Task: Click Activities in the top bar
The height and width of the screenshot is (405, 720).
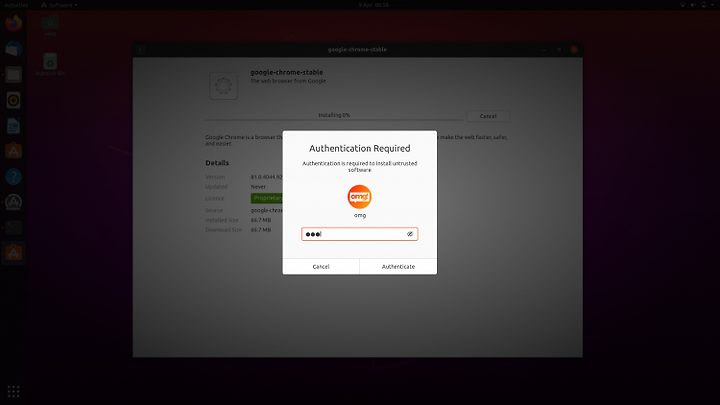Action: point(16,5)
